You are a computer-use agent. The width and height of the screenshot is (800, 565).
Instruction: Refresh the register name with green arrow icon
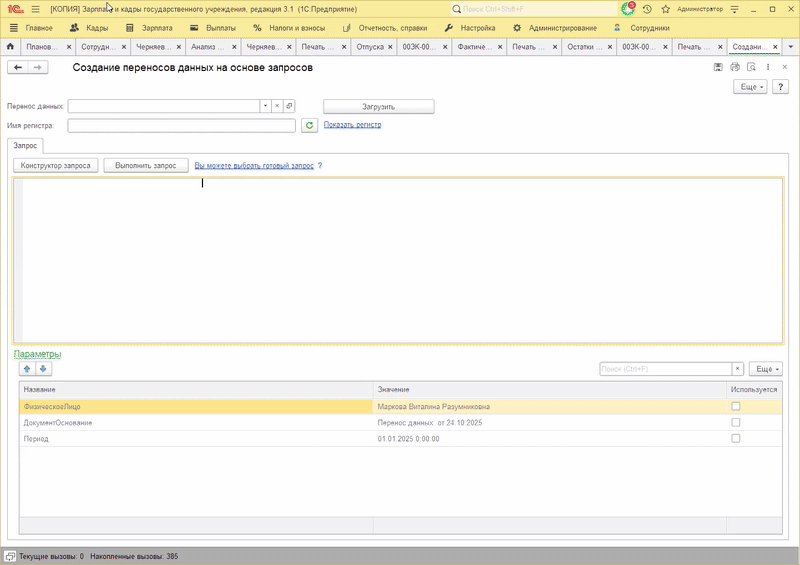[309, 125]
